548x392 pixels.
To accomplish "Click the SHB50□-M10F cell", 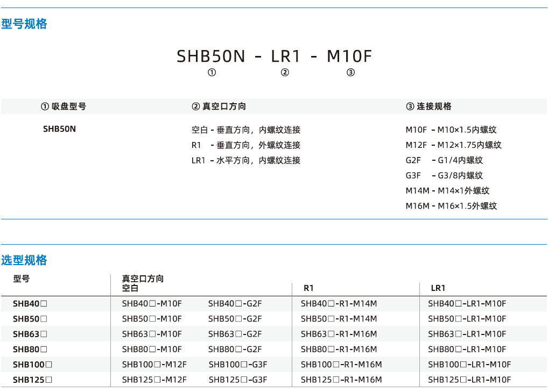I will (152, 319).
